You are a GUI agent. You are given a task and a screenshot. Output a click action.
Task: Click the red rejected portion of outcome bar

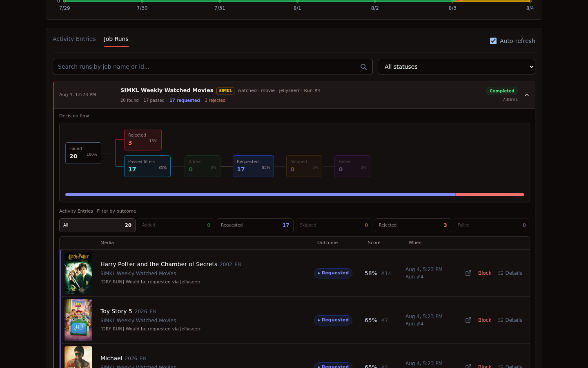point(490,195)
